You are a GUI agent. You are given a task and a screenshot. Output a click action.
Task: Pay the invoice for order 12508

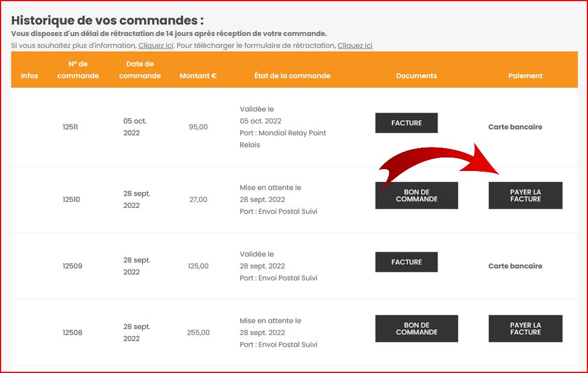tap(525, 328)
